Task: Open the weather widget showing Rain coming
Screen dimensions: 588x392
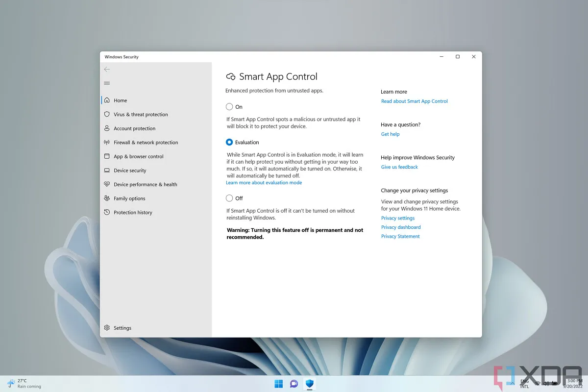Action: click(x=20, y=383)
